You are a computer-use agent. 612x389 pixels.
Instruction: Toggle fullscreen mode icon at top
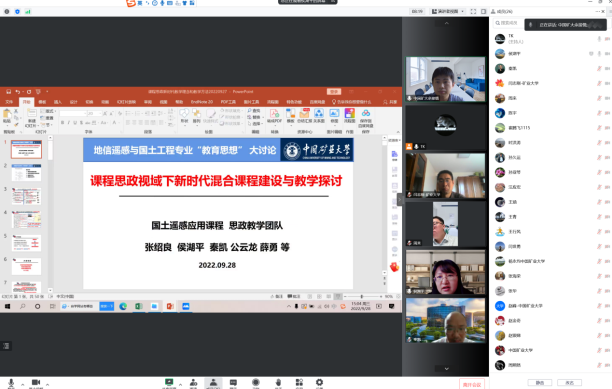[473, 11]
